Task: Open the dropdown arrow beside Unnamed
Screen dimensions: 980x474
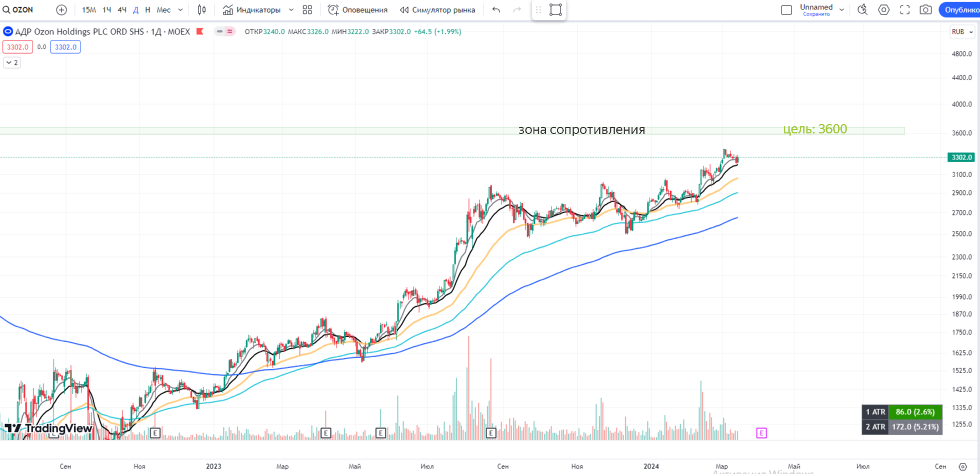Action: click(841, 10)
